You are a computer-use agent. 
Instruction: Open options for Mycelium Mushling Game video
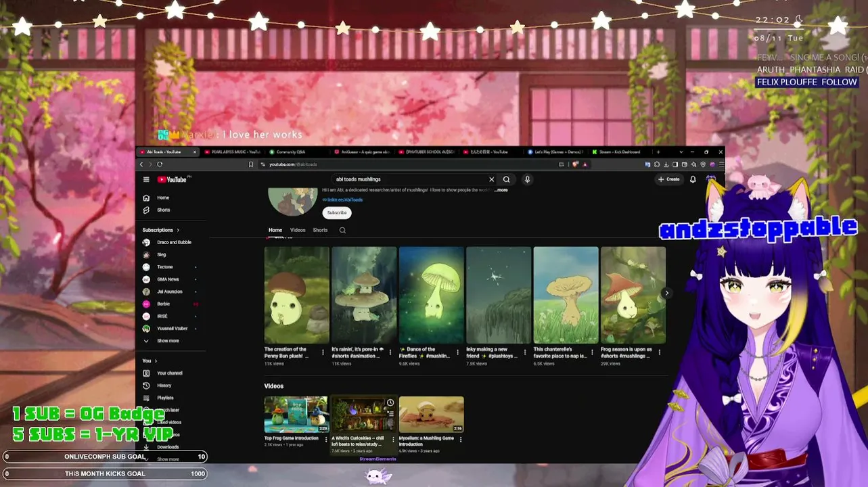coord(461,440)
